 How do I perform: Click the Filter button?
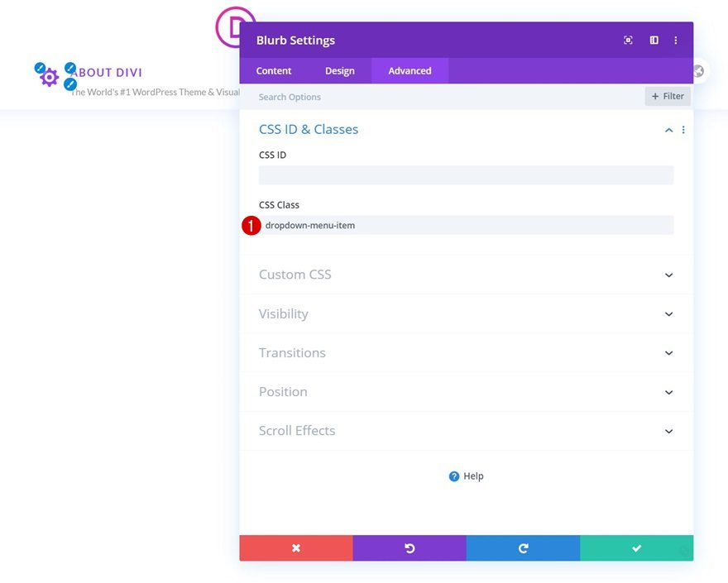point(667,96)
